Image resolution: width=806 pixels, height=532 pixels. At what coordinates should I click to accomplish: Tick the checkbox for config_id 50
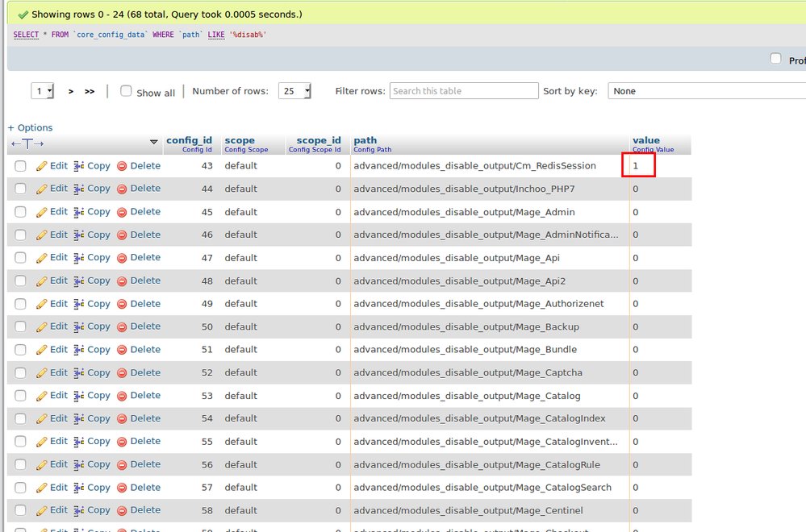click(x=20, y=326)
